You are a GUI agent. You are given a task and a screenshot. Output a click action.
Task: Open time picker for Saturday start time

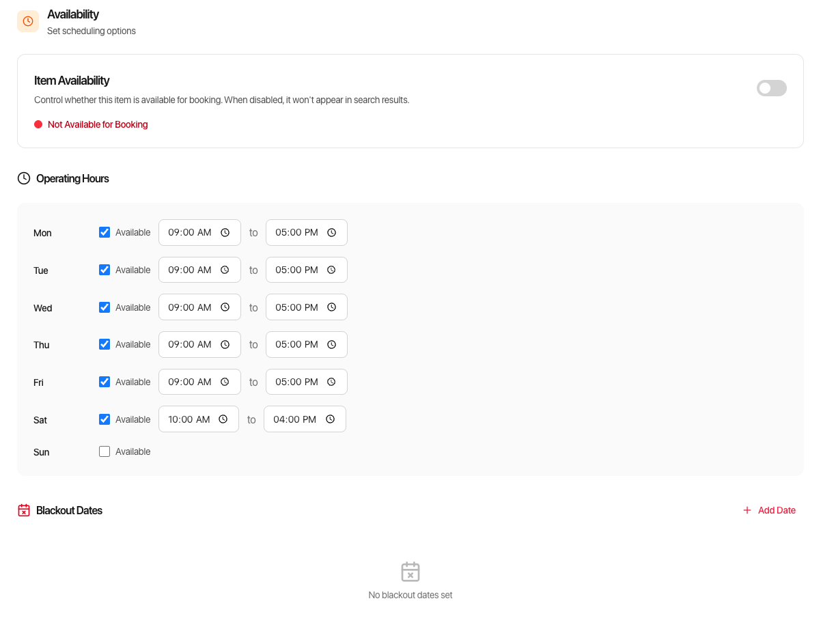[223, 419]
